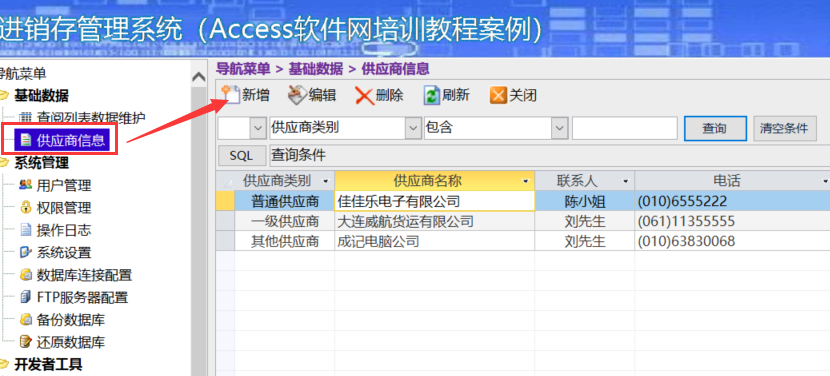Click the 其他供应商 category cell

(x=285, y=241)
